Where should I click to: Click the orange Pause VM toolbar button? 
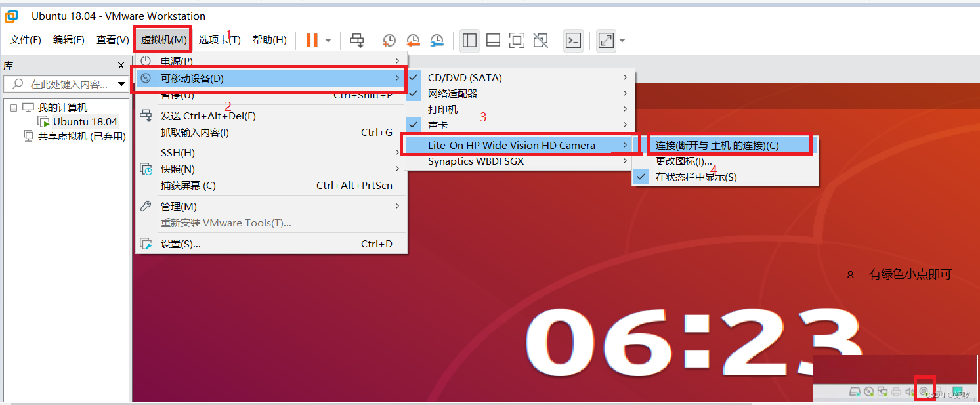(312, 40)
